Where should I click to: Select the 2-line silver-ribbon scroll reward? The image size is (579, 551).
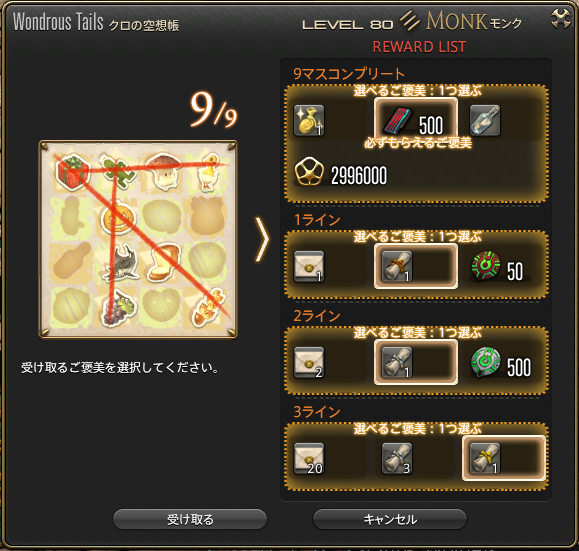416,362
